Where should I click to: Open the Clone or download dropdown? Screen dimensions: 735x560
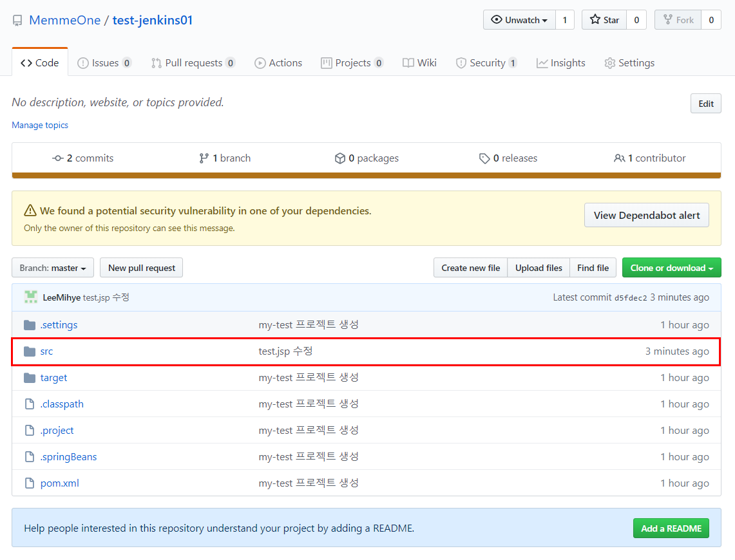[672, 268]
